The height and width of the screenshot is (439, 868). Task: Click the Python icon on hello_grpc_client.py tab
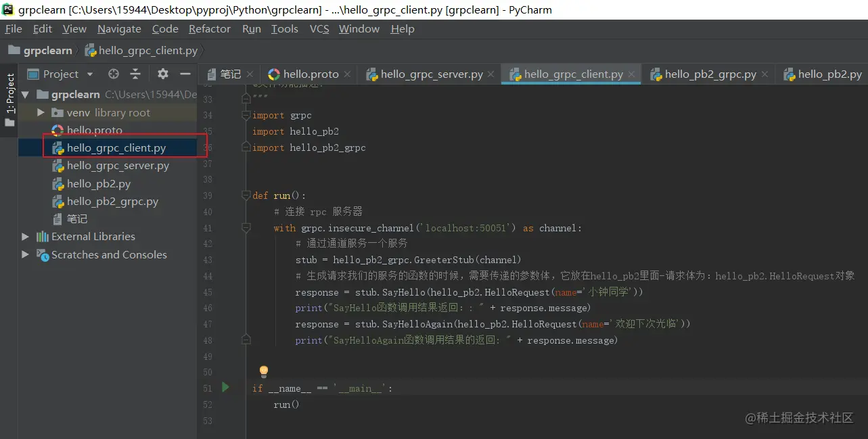click(515, 74)
